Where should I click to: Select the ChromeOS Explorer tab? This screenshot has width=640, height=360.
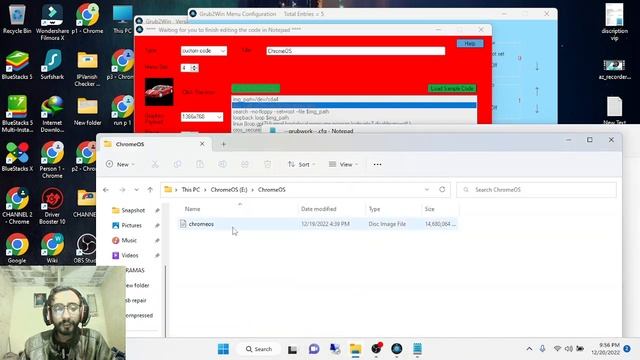[154, 144]
